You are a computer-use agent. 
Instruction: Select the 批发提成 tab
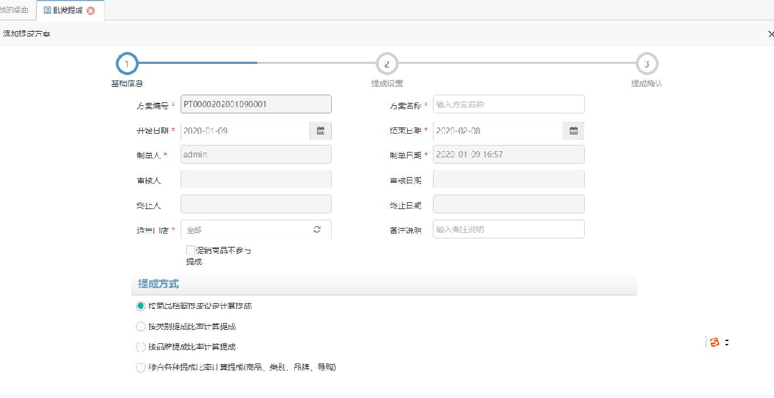click(x=69, y=10)
